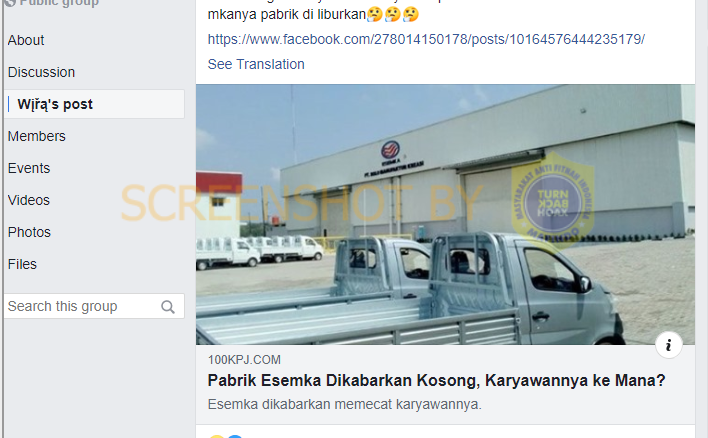Open the Videos section
708x438 pixels.
point(28,200)
